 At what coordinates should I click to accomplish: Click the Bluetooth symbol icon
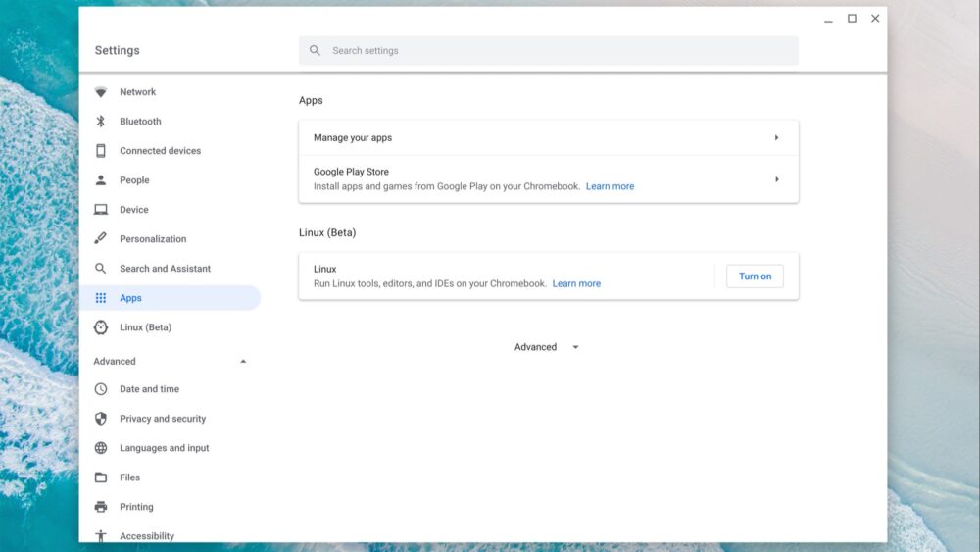[x=101, y=122]
